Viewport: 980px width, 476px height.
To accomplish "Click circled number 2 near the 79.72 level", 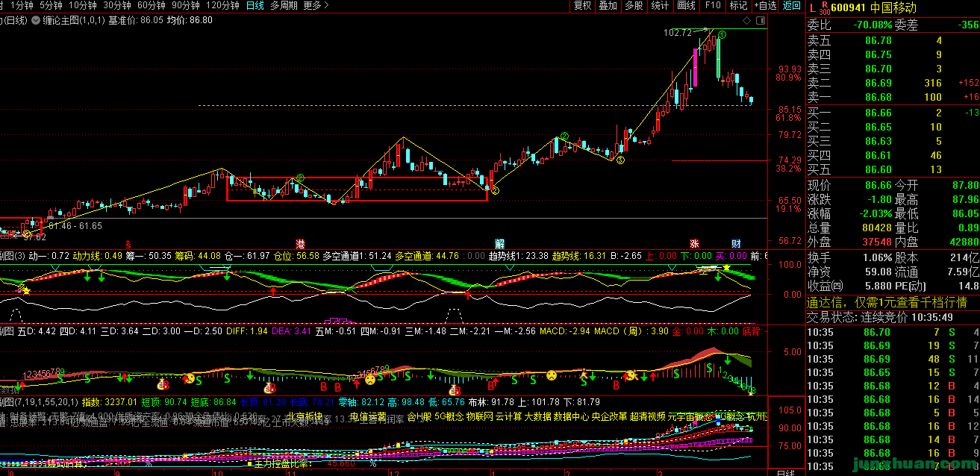I will (565, 137).
